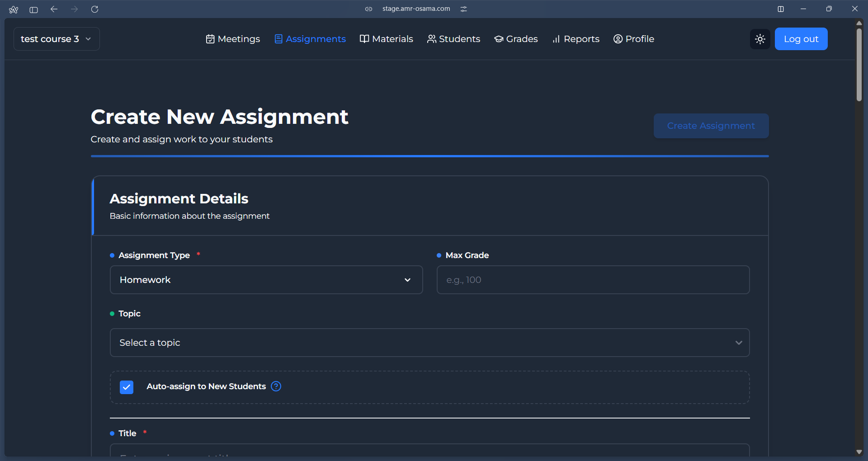
Task: Open the Meetings calendar icon
Action: tap(211, 39)
